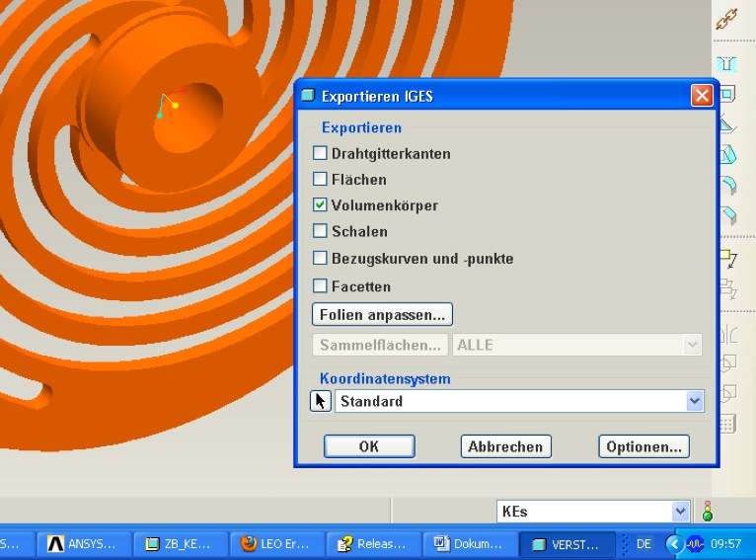Click the greyed Trim tool icon
The width and height of the screenshot is (756, 560).
coord(728,394)
